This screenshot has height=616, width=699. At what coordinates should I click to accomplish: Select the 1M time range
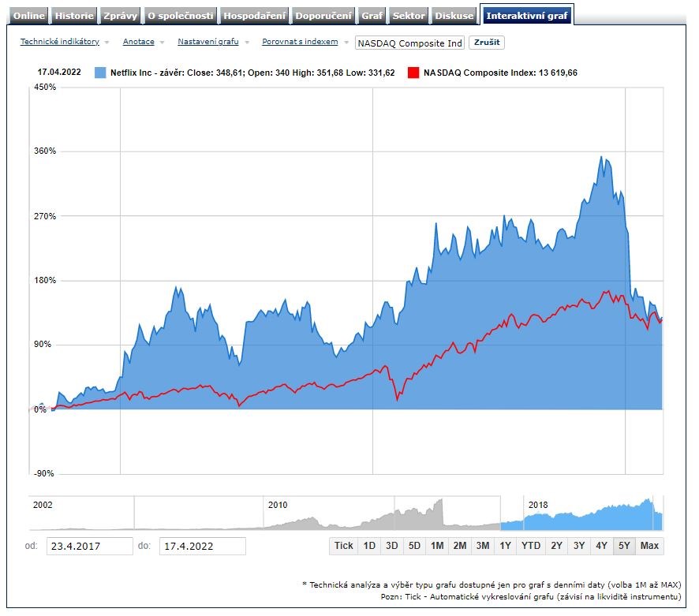(x=437, y=546)
